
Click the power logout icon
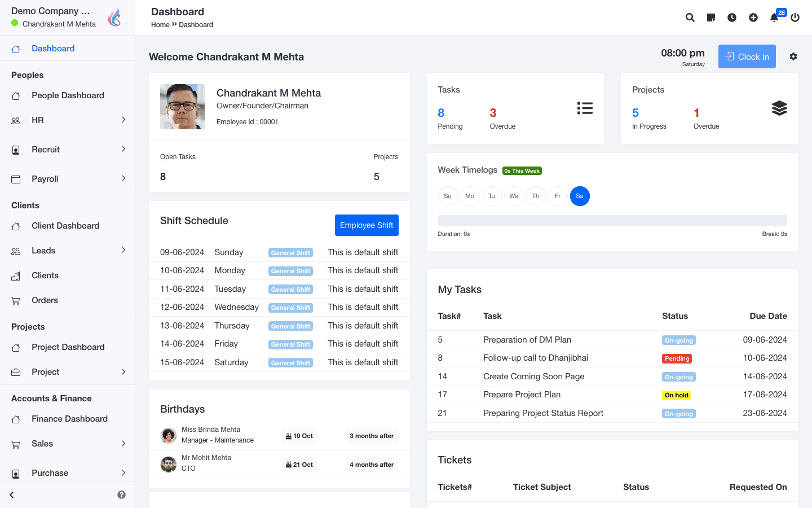tap(795, 17)
